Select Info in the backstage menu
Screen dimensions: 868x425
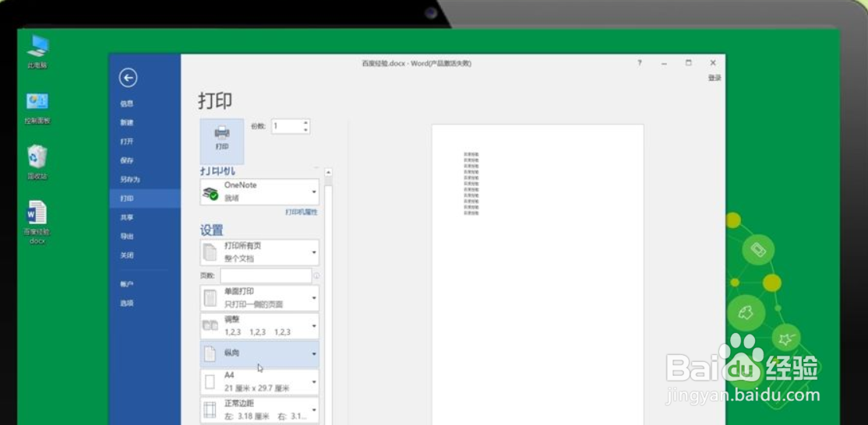(127, 104)
